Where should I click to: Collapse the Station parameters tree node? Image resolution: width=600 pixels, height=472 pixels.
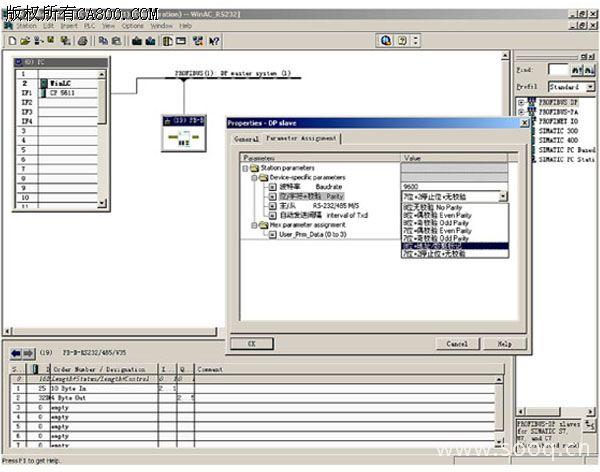[x=245, y=169]
